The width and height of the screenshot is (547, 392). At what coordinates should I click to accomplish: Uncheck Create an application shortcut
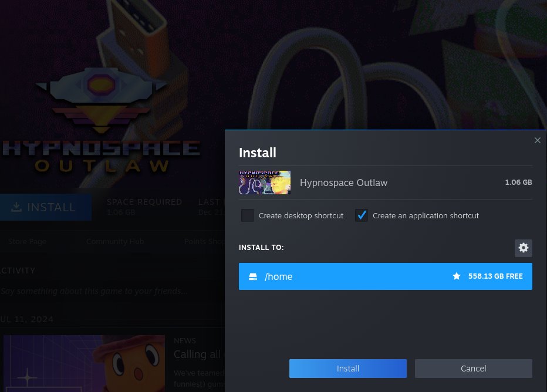pyautogui.click(x=362, y=215)
